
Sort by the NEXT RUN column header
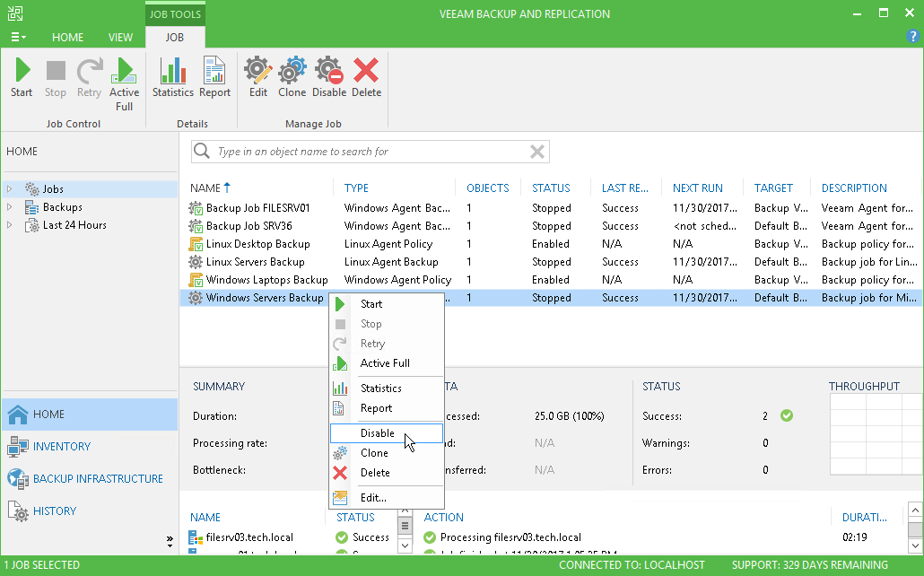[698, 188]
